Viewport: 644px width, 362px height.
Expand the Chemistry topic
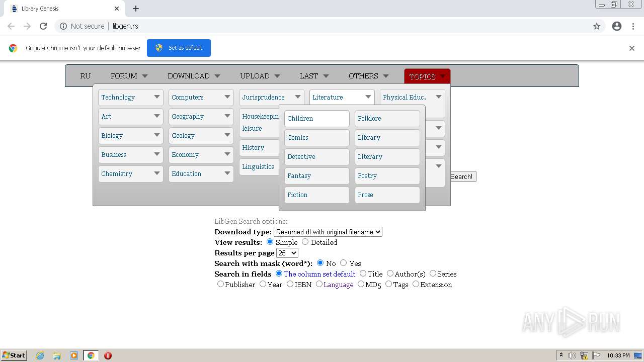(x=131, y=173)
